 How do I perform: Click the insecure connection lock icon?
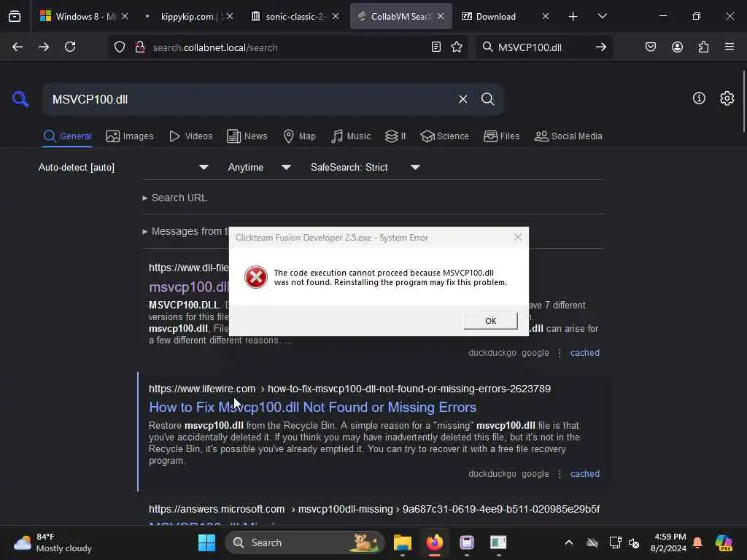139,47
